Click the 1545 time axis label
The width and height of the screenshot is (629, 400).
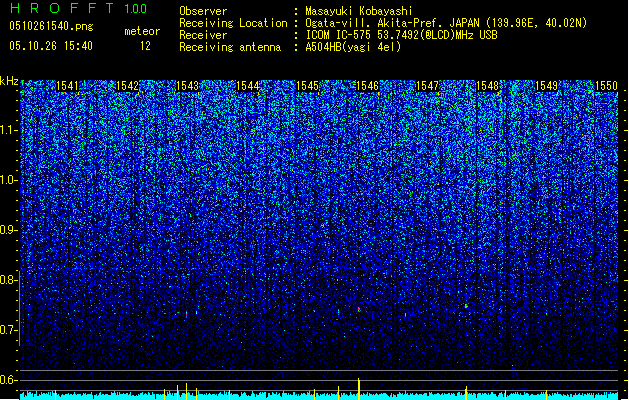tap(307, 86)
